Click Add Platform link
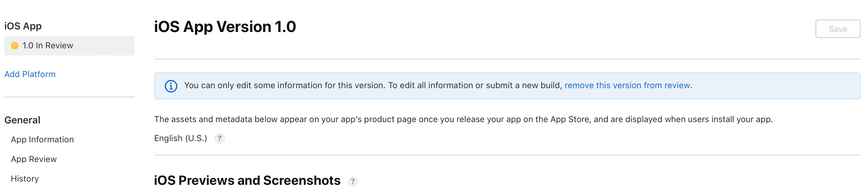 point(30,74)
